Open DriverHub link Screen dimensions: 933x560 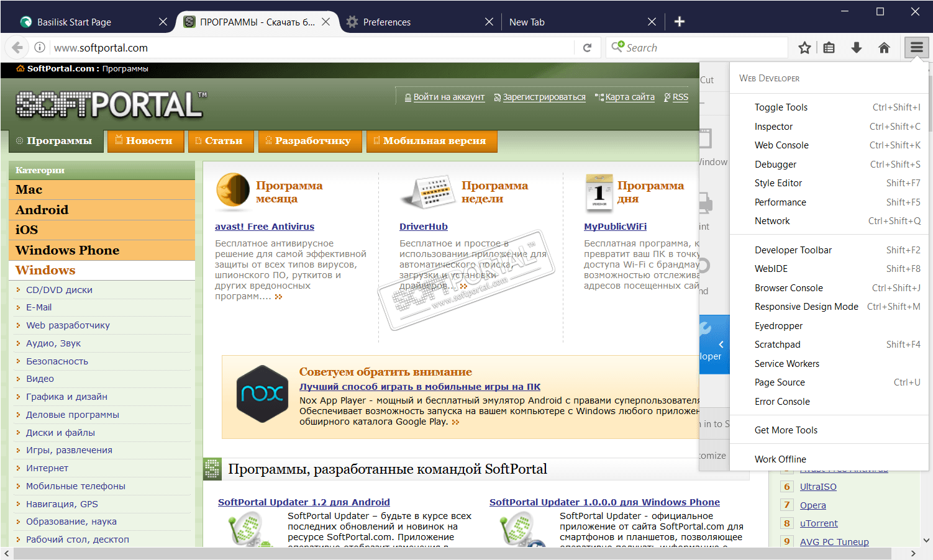point(424,227)
